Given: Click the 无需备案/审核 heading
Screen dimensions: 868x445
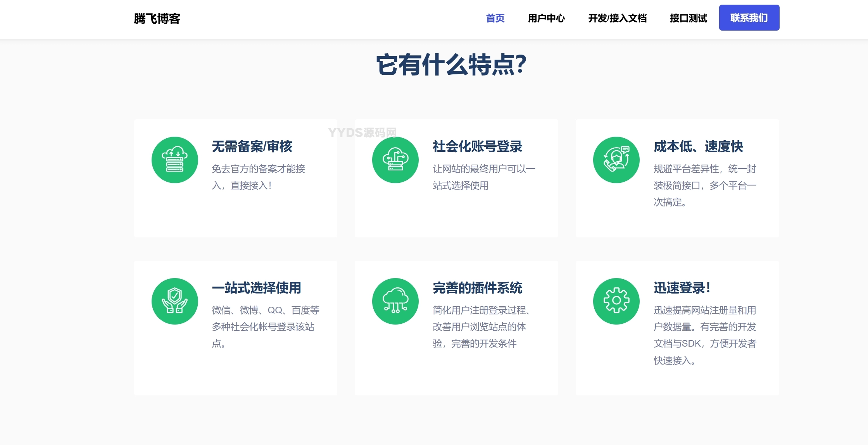Looking at the screenshot, I should point(252,146).
